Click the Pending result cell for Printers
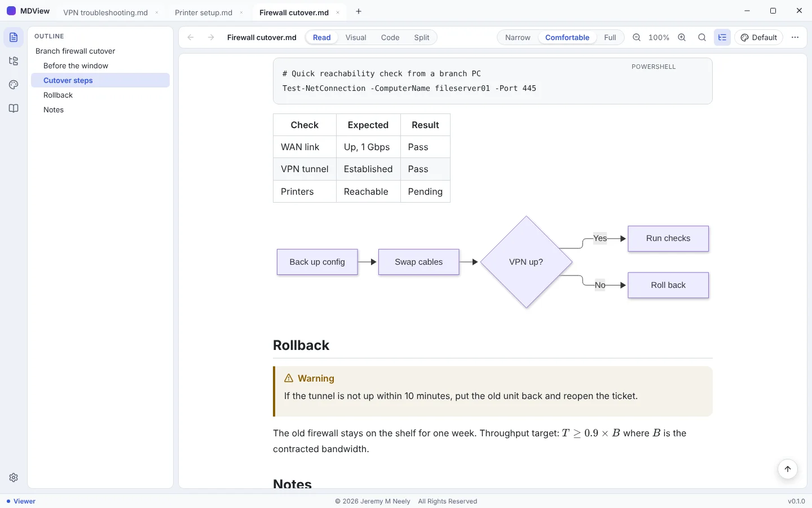 [425, 192]
